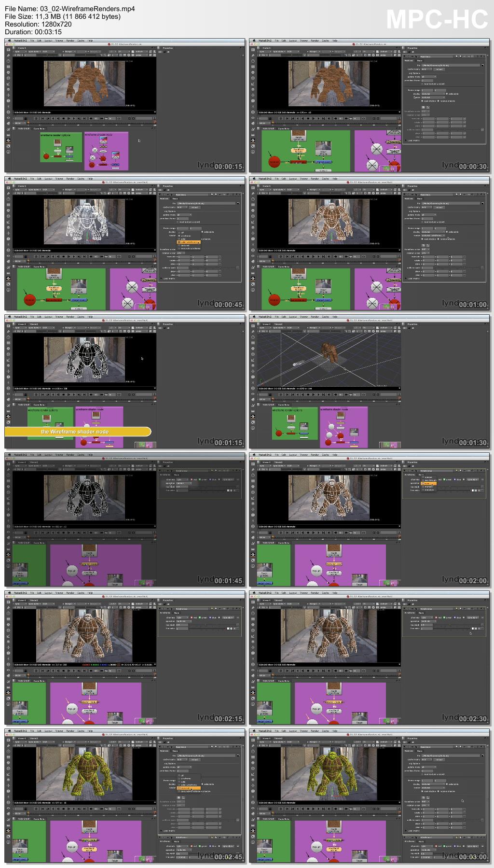Toggle green channel checkbox in 00:02:45 frame
This screenshot has height=868, width=494.
[200, 846]
